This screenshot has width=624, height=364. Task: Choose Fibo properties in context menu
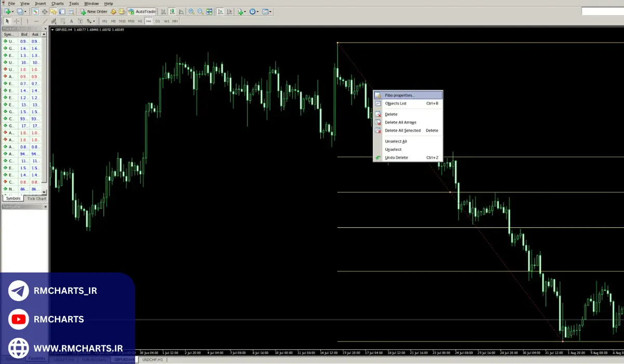click(400, 95)
